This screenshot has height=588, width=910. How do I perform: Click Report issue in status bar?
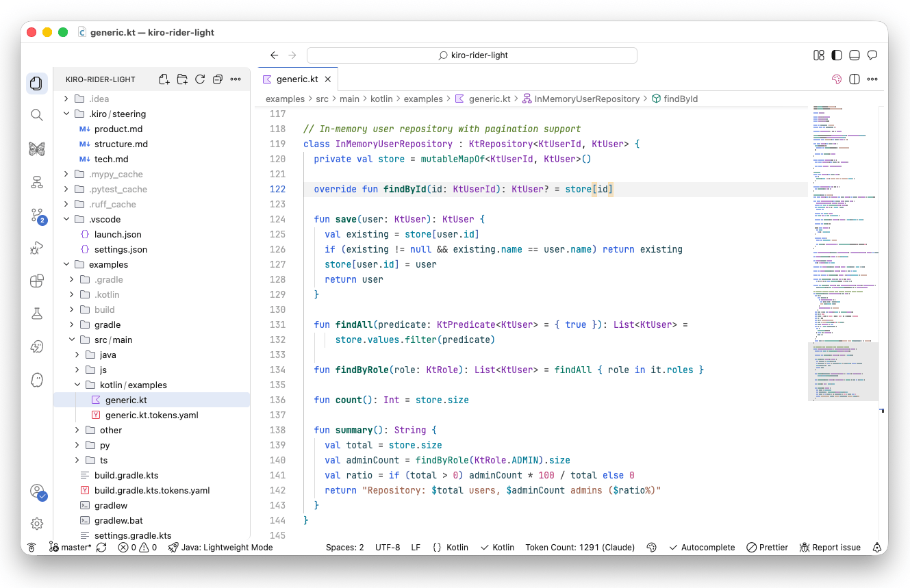tap(830, 548)
